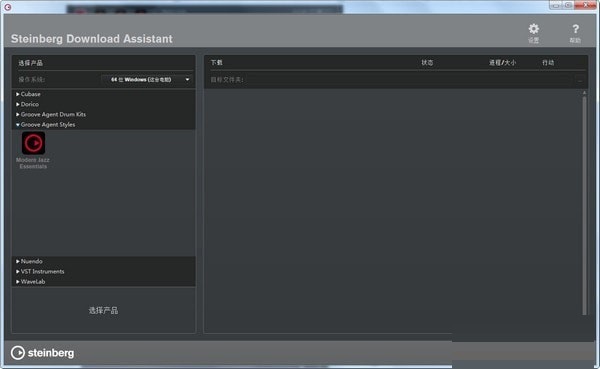Open settings via the gear icon
Viewport: 600px width, 369px height.
click(x=533, y=29)
